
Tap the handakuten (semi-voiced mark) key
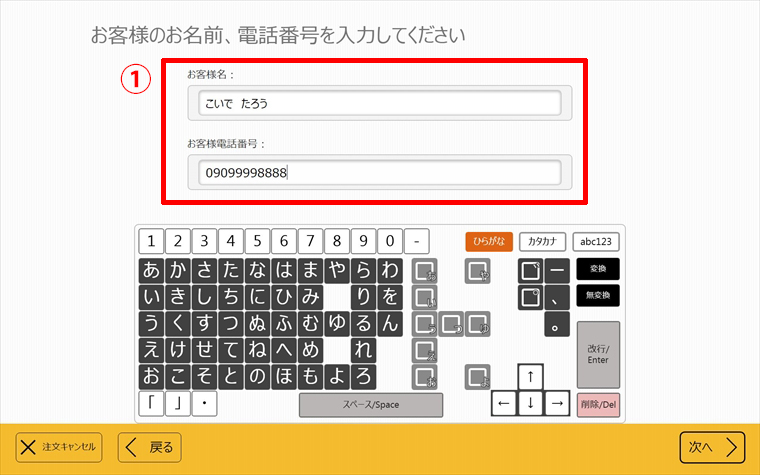pyautogui.click(x=530, y=297)
